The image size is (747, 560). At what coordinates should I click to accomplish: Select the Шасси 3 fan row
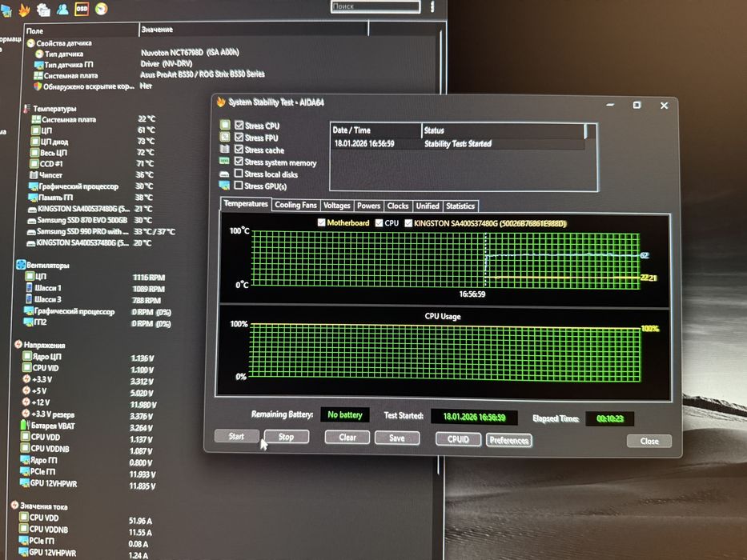click(94, 299)
